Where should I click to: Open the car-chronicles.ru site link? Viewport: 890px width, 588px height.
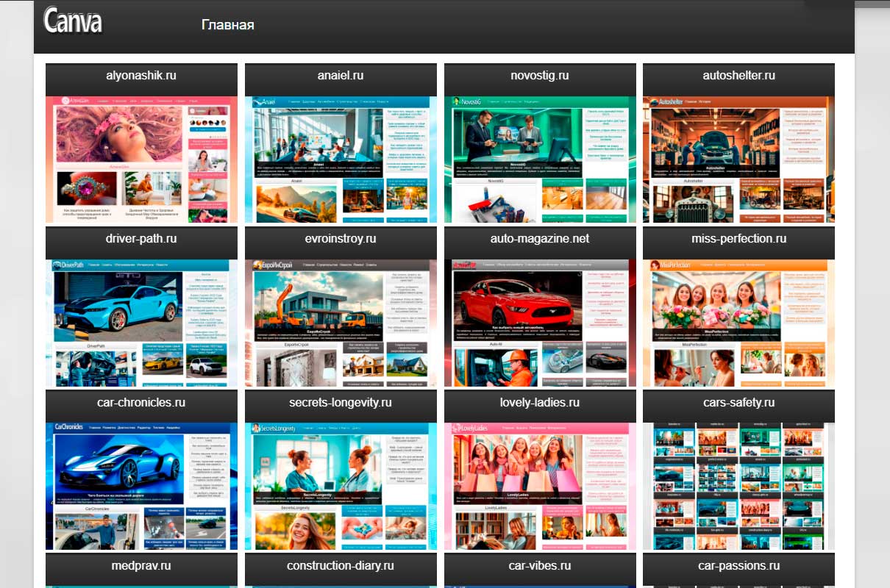coord(140,403)
